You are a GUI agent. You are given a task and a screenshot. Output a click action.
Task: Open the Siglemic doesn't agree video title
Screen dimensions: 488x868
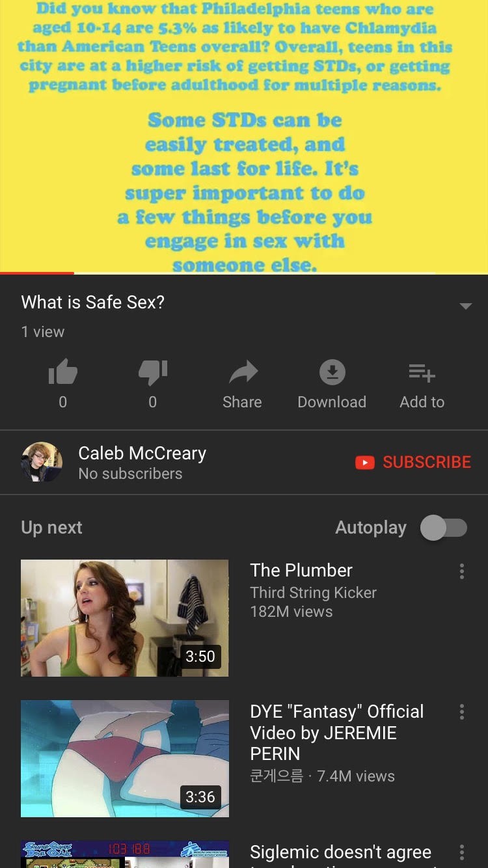(x=341, y=854)
